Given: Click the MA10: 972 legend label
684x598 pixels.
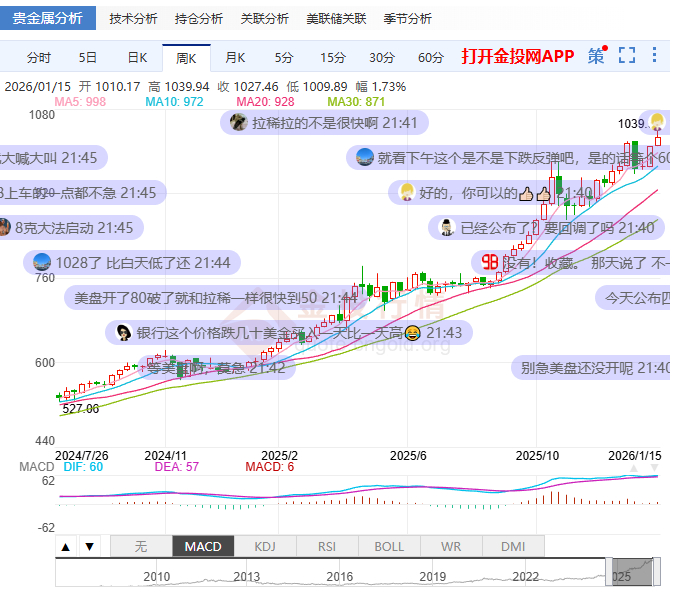Looking at the screenshot, I should coord(174,102).
